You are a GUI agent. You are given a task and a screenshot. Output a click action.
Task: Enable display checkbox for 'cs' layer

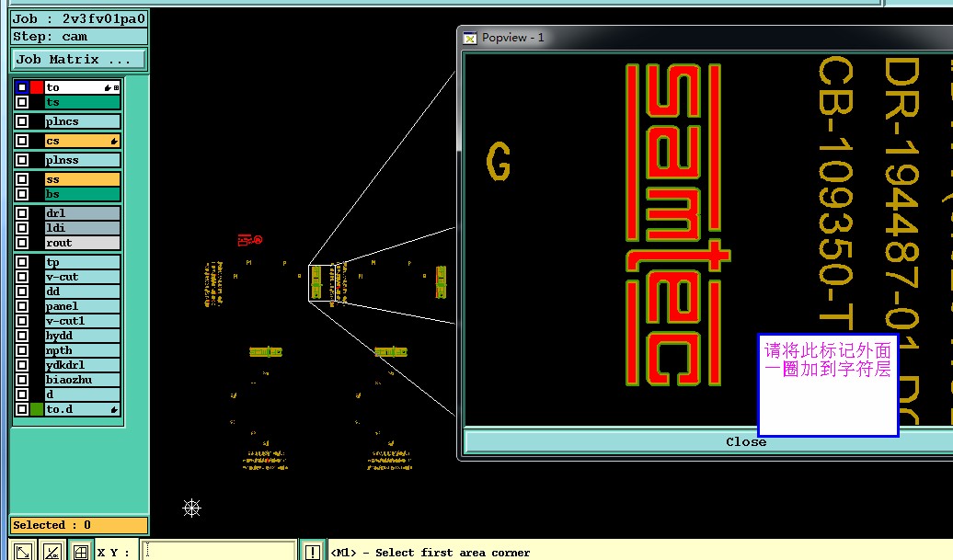coord(22,141)
